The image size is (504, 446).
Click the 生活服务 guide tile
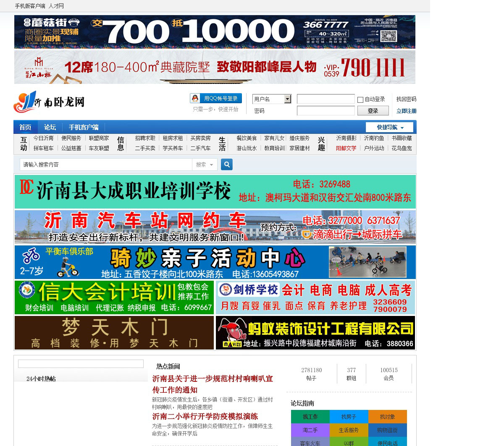[x=349, y=430]
